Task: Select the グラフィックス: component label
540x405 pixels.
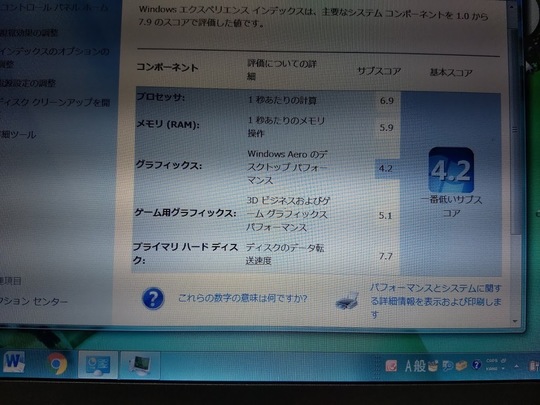Action: click(x=168, y=165)
